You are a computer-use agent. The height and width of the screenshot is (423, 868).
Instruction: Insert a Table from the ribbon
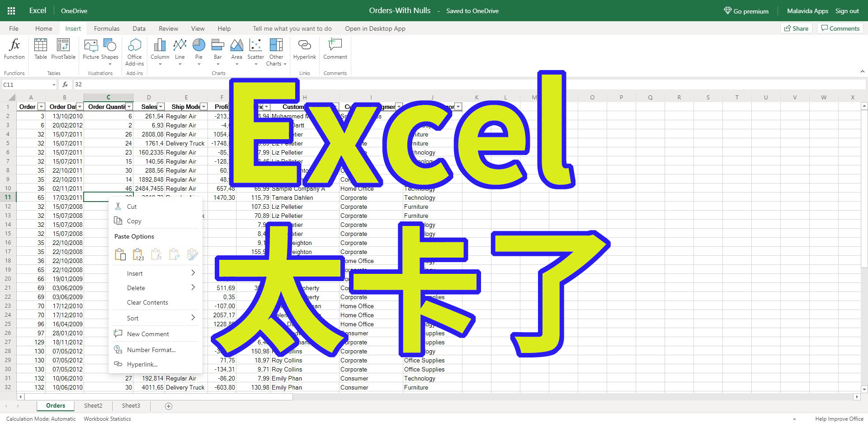41,49
